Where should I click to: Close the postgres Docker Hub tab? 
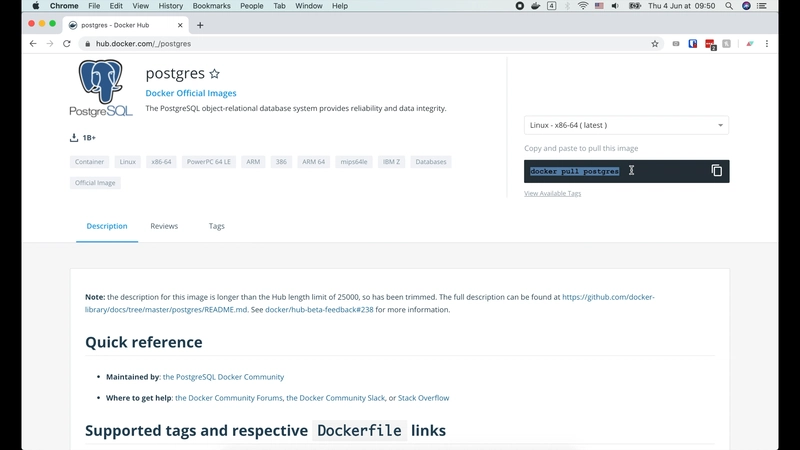pyautogui.click(x=180, y=25)
